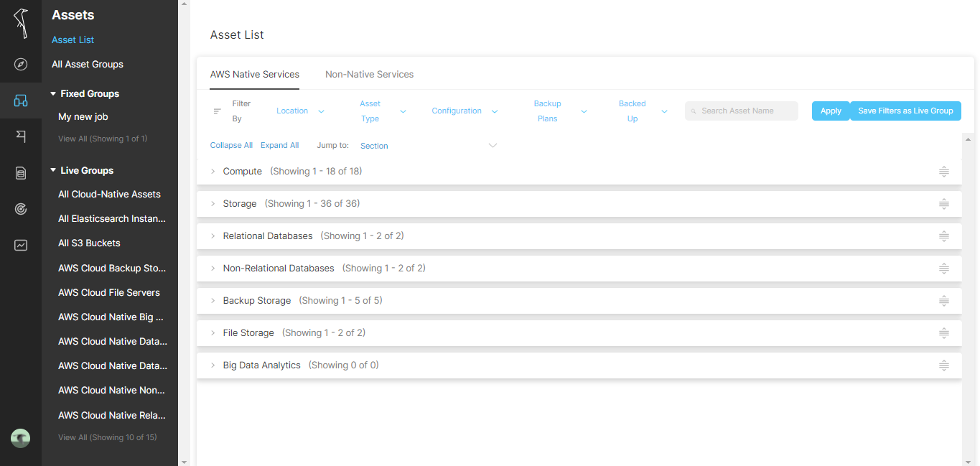Expand the Relational Databases section chevron
Viewport: 980px width, 466px height.
pos(213,236)
